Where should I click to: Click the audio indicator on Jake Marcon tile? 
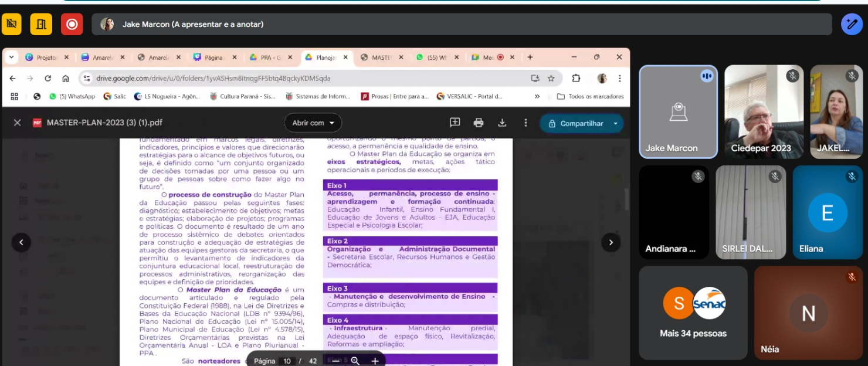707,76
